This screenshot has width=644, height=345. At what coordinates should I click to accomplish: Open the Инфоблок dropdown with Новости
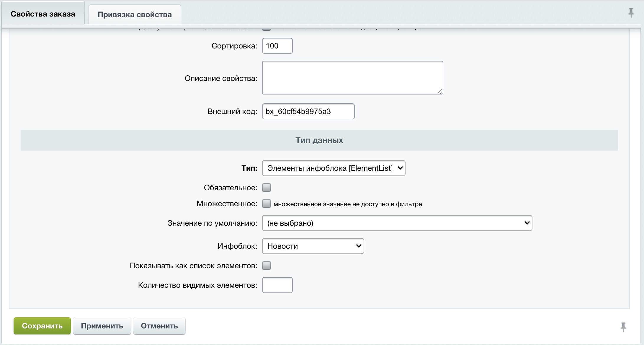(x=313, y=246)
